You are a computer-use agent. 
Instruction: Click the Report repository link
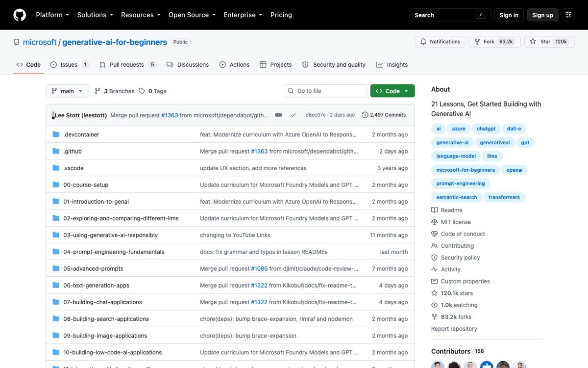tap(454, 329)
